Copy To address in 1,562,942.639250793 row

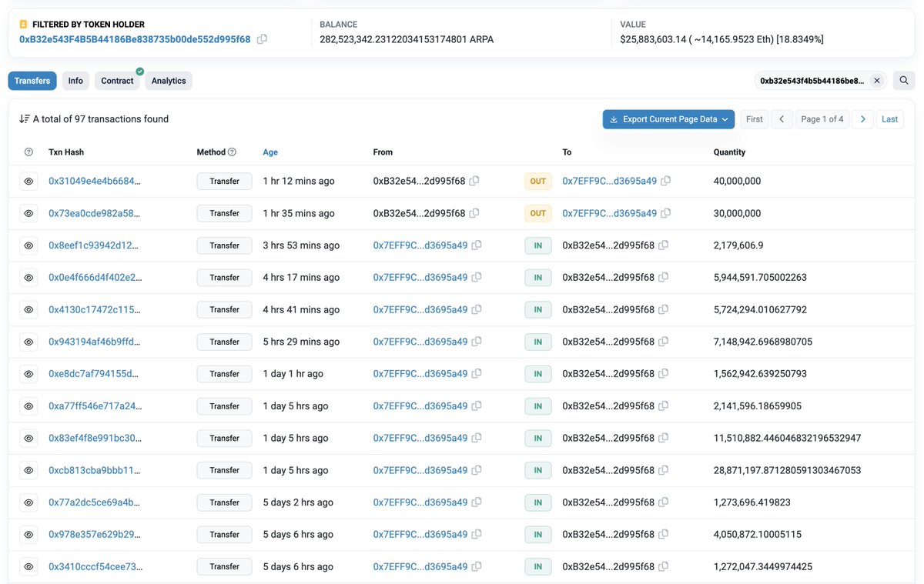663,374
